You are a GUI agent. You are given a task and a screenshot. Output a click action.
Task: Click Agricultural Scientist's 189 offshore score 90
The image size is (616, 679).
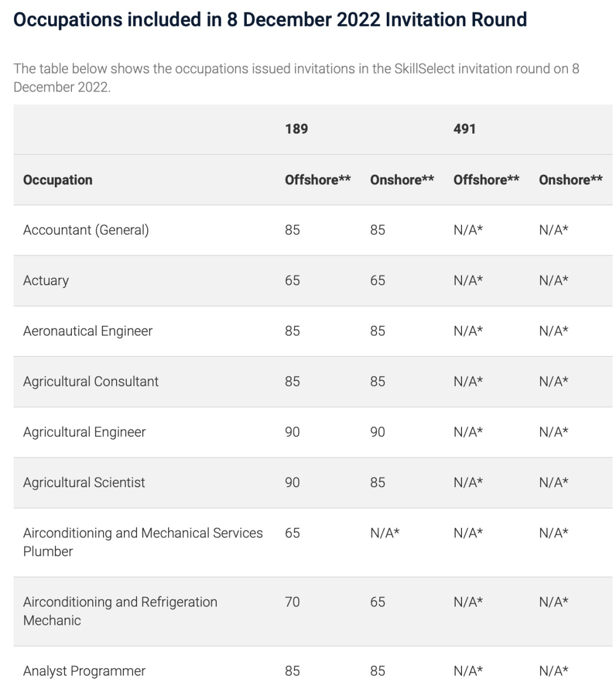[292, 483]
